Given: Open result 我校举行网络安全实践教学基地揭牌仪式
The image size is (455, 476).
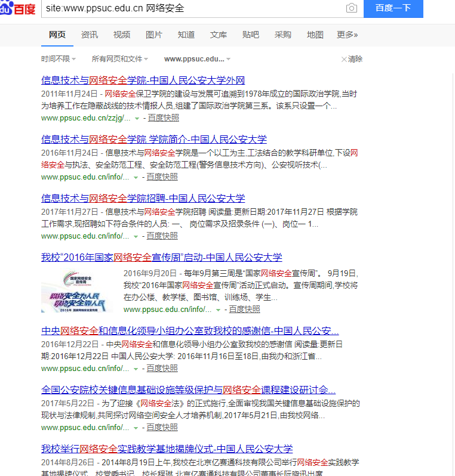Looking at the screenshot, I should coord(167,449).
